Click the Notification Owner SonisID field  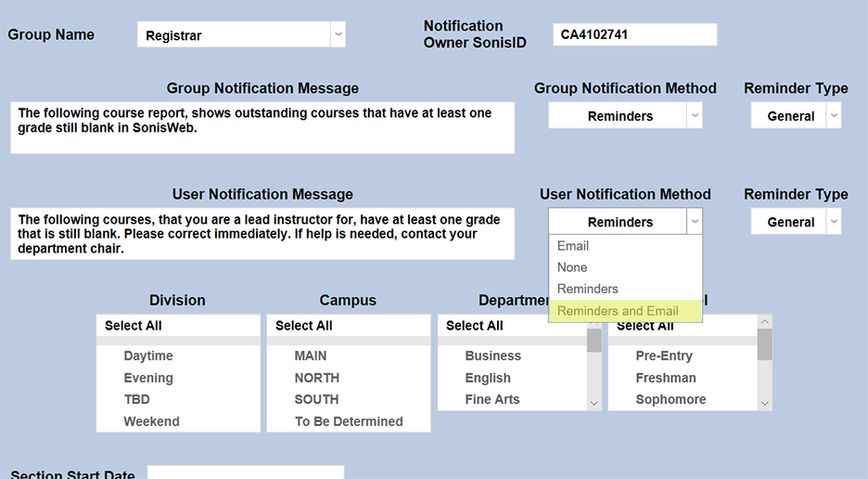[634, 34]
